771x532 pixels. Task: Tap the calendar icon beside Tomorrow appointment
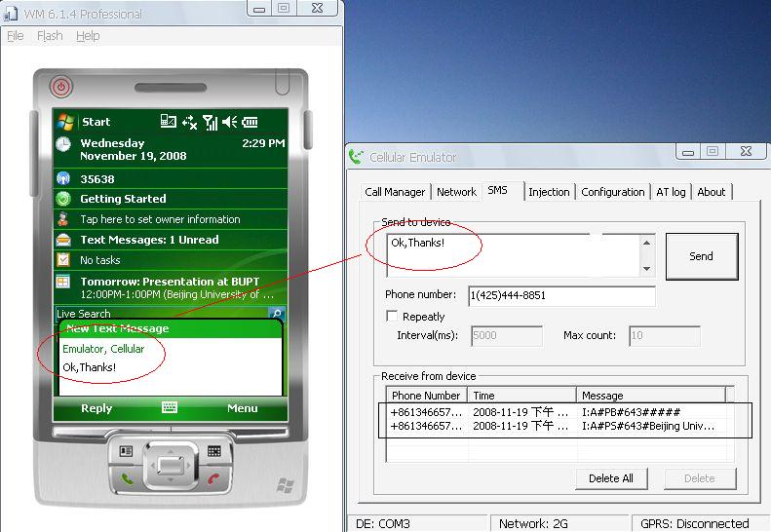pos(63,282)
